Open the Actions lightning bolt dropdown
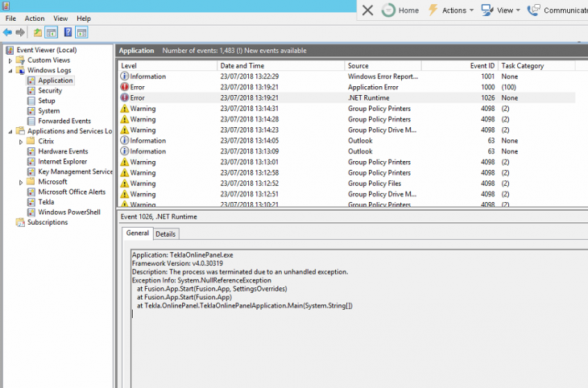Viewport: 588px width, 388px height. 451,10
